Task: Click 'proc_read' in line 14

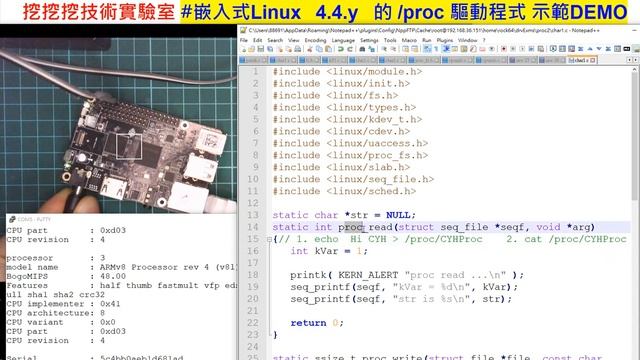Action: pyautogui.click(x=365, y=227)
